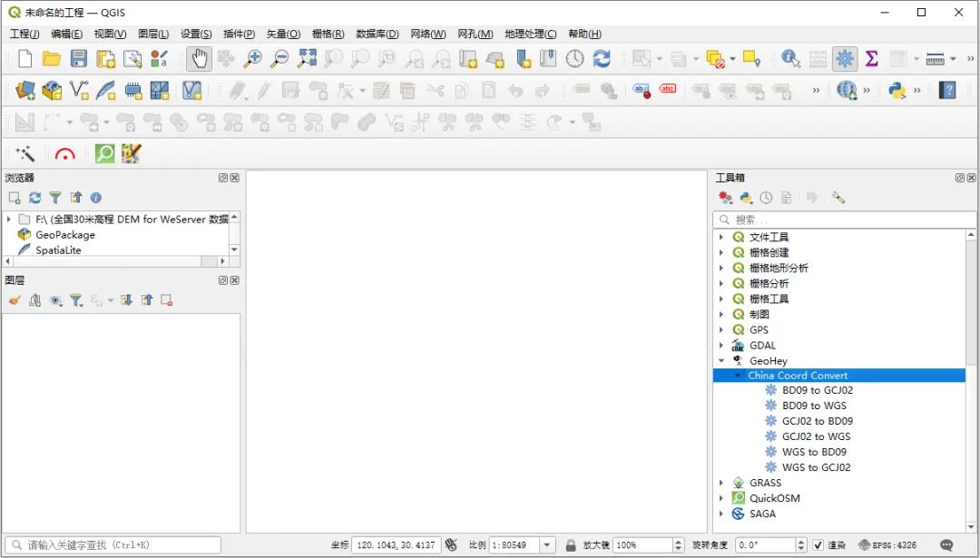The width and height of the screenshot is (980, 558).
Task: Open the Processing Toolbox via gear icon
Action: pos(847,57)
